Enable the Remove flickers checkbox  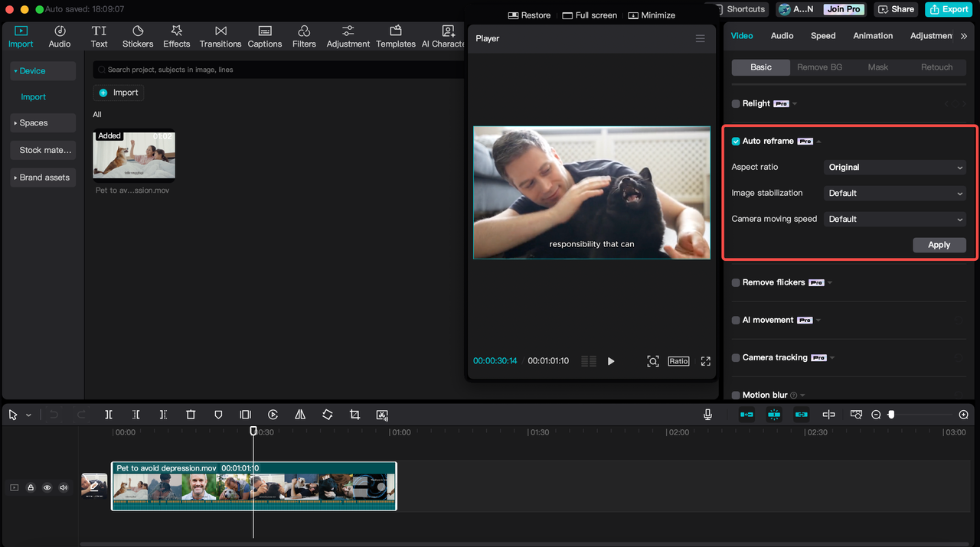[736, 283]
